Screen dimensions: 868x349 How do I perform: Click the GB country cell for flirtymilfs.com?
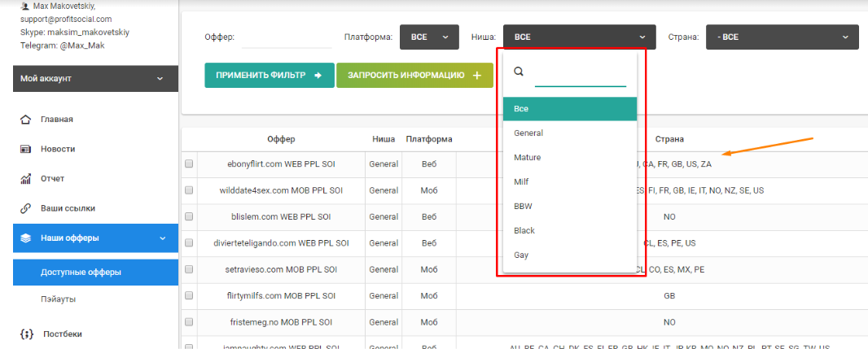669,296
